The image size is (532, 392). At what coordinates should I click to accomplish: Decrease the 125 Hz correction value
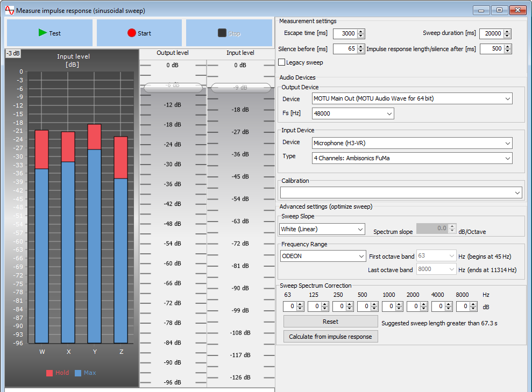point(325,309)
